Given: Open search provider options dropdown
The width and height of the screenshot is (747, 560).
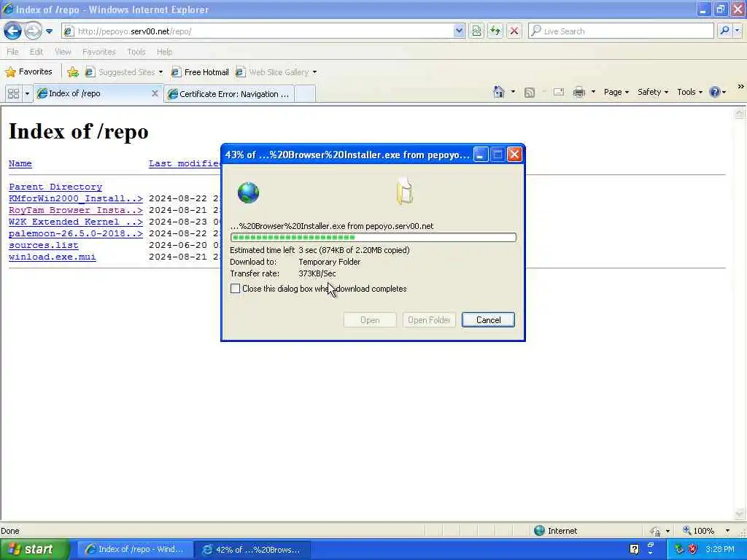Looking at the screenshot, I should coord(738,31).
